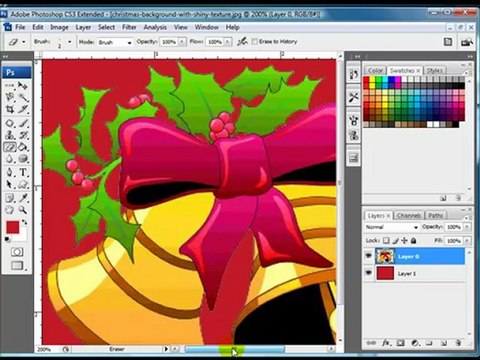The width and height of the screenshot is (480, 360).
Task: Select the Zoom tool
Action: 23,210
